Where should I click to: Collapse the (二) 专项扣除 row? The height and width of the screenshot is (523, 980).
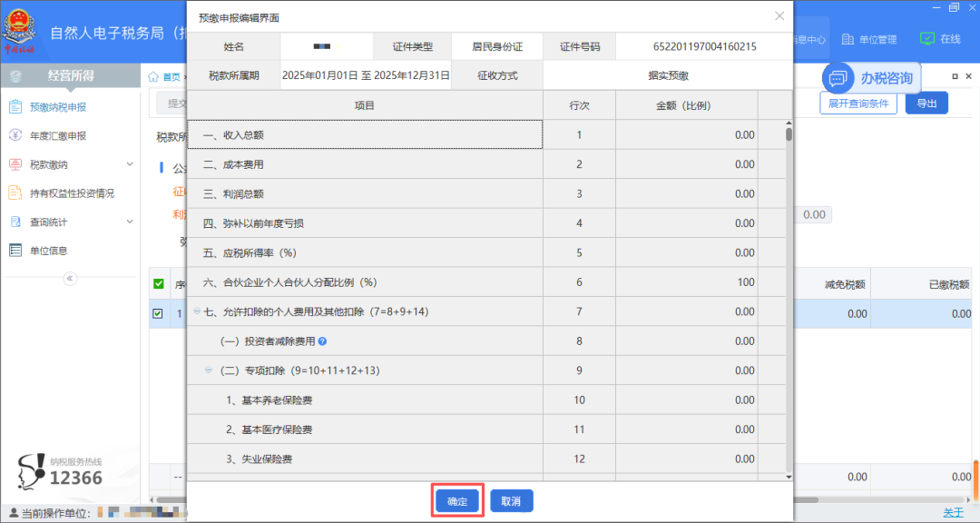(x=209, y=370)
